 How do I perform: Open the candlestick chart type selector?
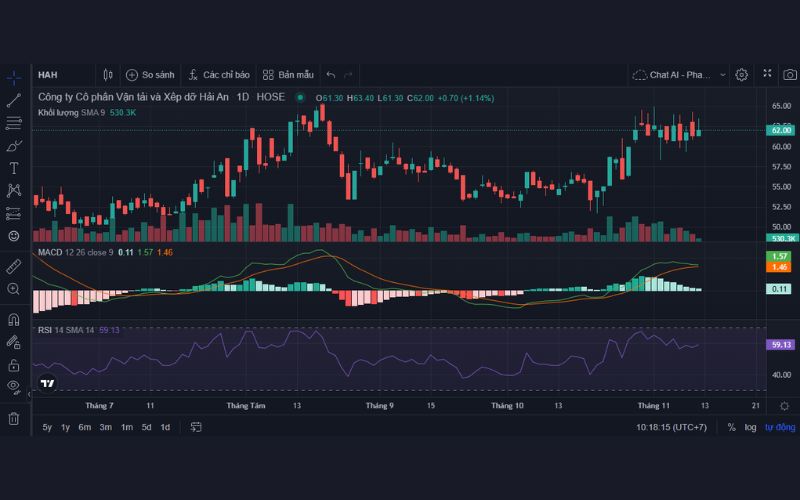point(108,75)
